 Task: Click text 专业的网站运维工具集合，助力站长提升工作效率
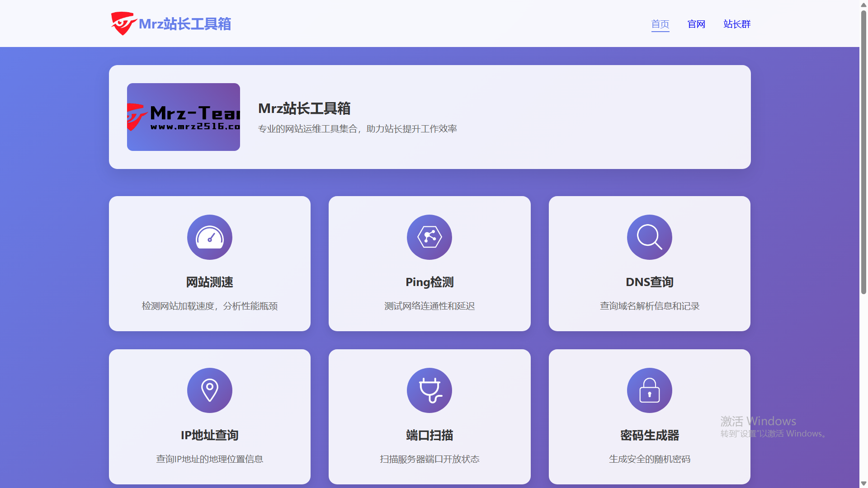tap(358, 129)
